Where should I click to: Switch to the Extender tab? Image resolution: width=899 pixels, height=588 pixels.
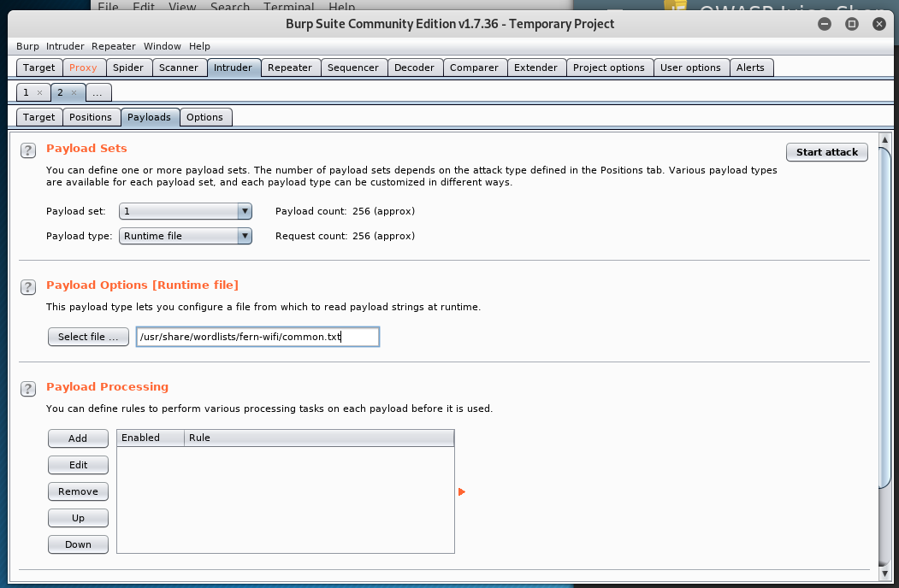click(535, 68)
